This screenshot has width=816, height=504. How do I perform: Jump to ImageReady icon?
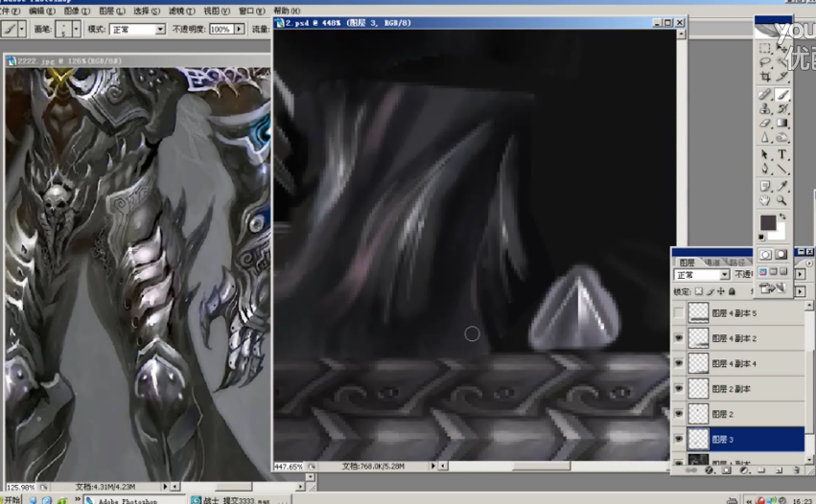pos(773,288)
